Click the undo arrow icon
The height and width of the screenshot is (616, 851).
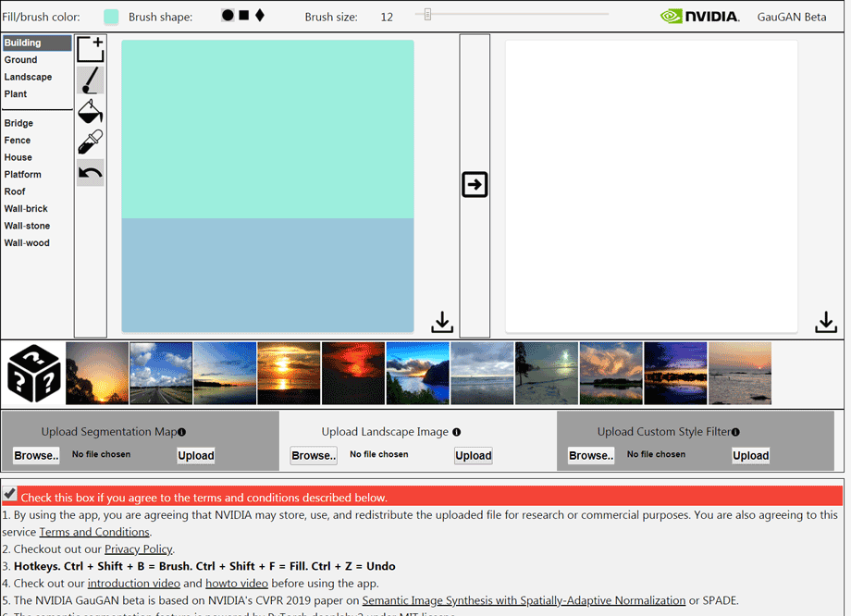tap(90, 172)
